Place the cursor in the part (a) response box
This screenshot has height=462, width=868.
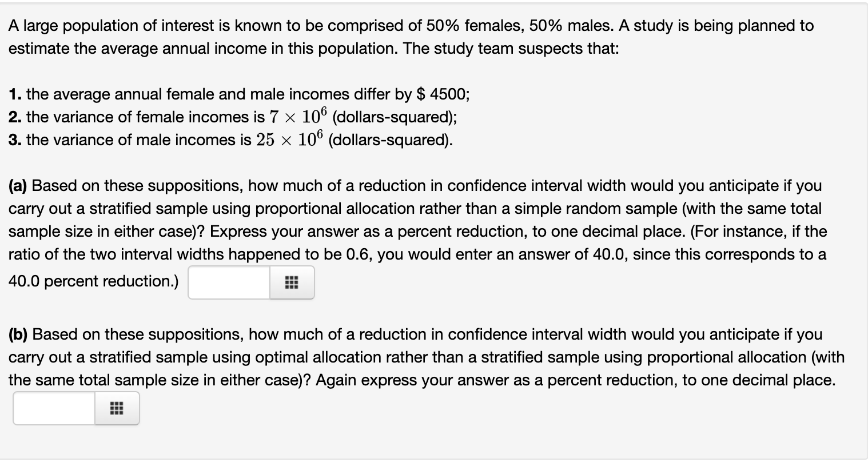coord(228,282)
